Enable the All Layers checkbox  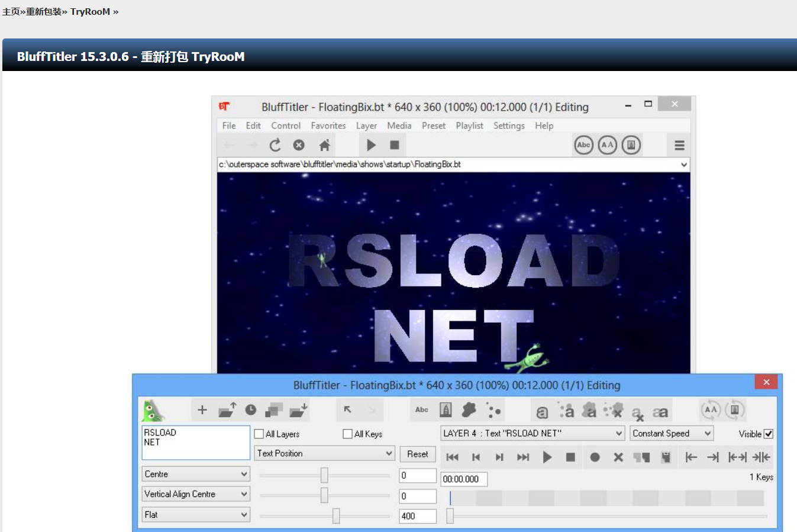[x=259, y=434]
